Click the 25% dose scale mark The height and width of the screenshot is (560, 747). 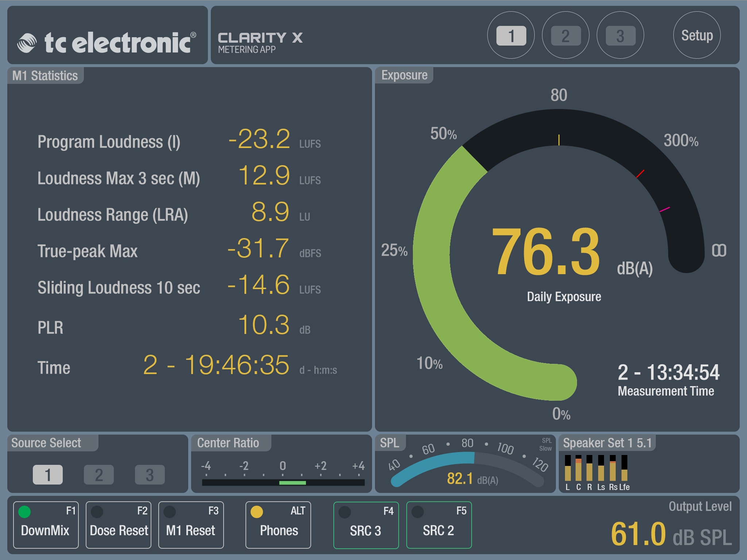(394, 250)
